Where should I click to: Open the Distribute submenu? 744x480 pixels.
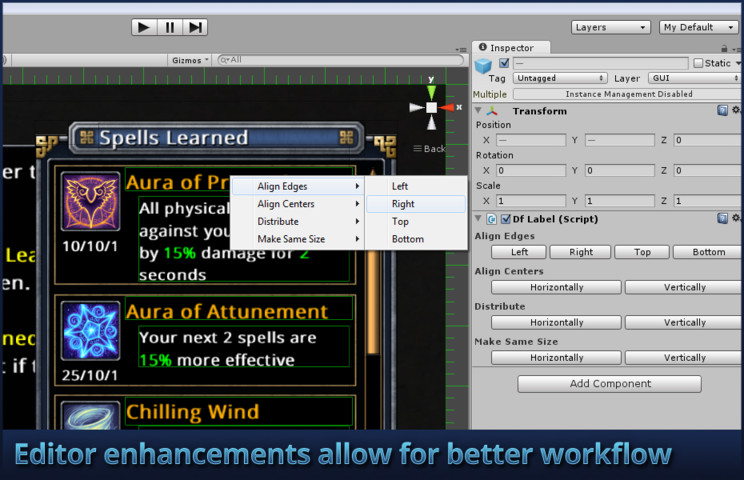point(298,222)
